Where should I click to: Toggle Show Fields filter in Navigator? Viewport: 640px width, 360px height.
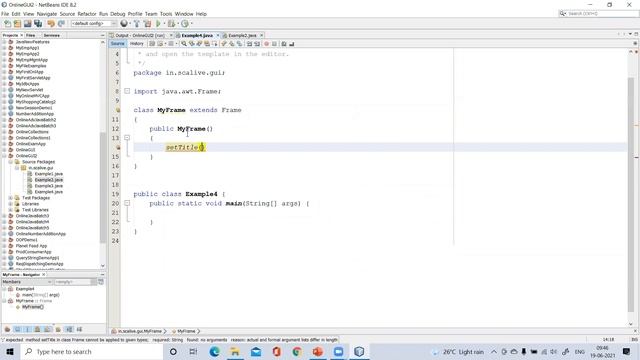pos(18,329)
